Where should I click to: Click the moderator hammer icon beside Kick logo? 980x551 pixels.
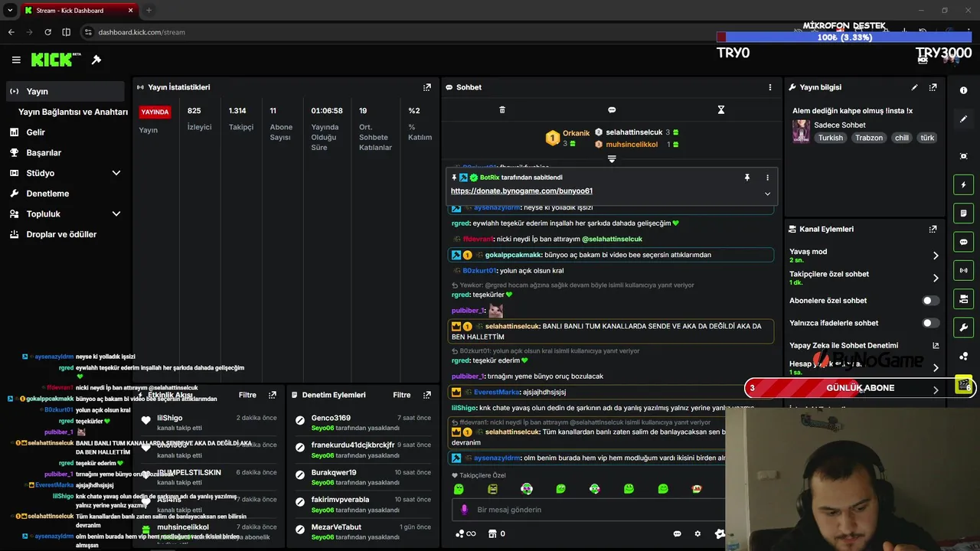coord(96,60)
